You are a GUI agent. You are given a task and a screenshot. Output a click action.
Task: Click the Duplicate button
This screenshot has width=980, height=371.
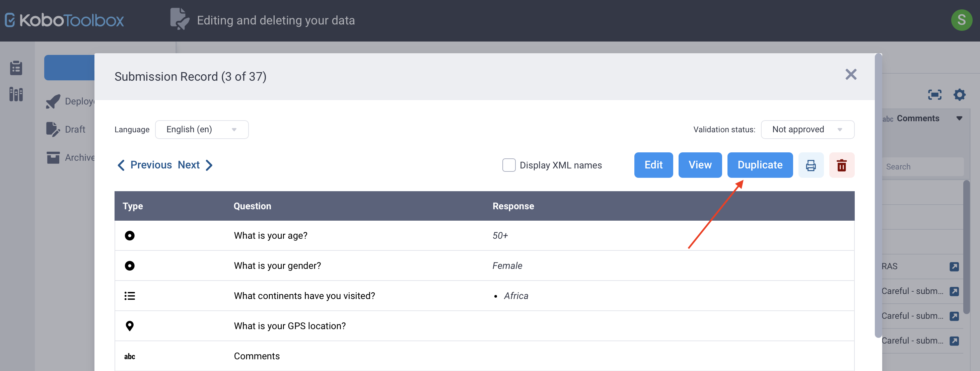click(760, 165)
